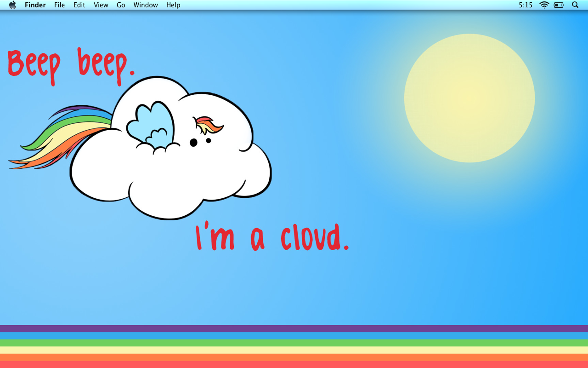Open the File menu
Image resolution: width=588 pixels, height=368 pixels.
59,5
